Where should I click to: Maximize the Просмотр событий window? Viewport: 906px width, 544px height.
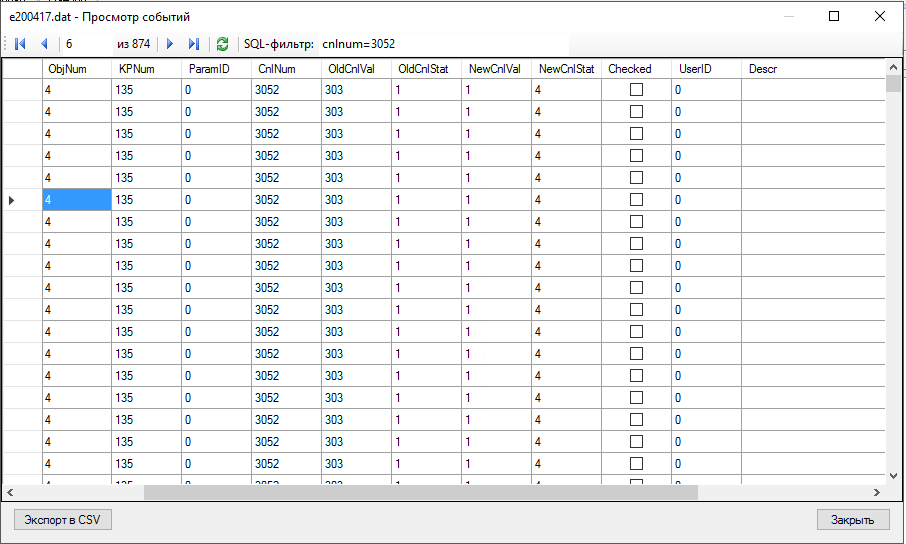834,16
